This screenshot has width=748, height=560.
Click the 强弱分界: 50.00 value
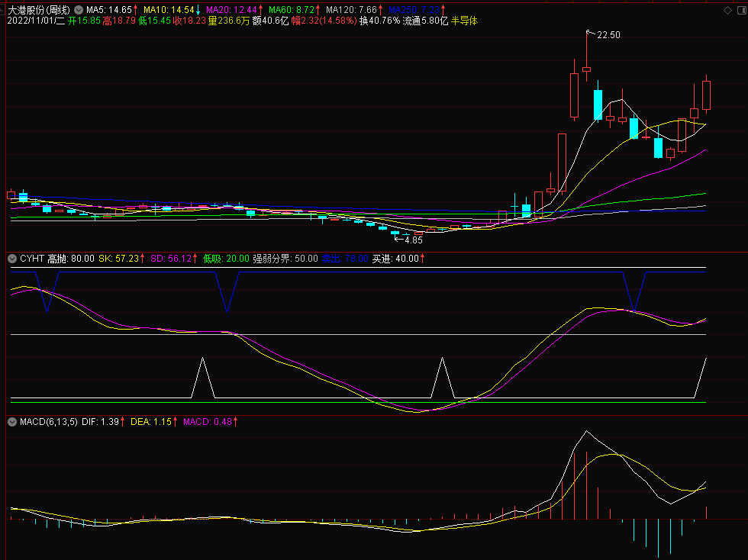[285, 259]
